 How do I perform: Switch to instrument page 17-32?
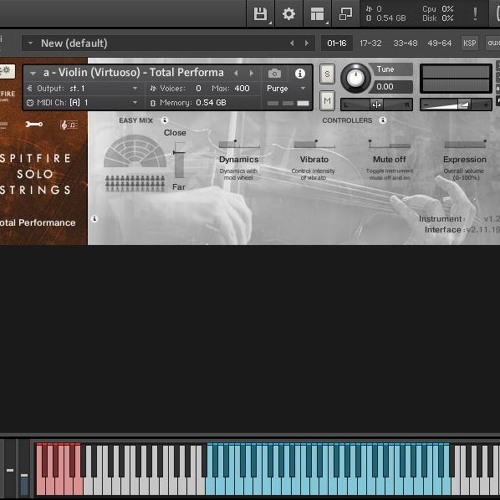point(370,43)
